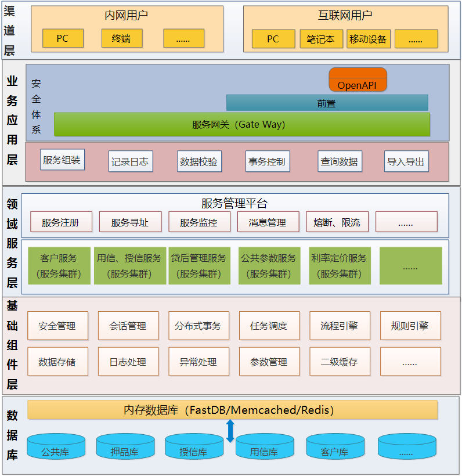Select the 二级缓存 component box
Image resolution: width=462 pixels, height=476 pixels.
(x=340, y=362)
